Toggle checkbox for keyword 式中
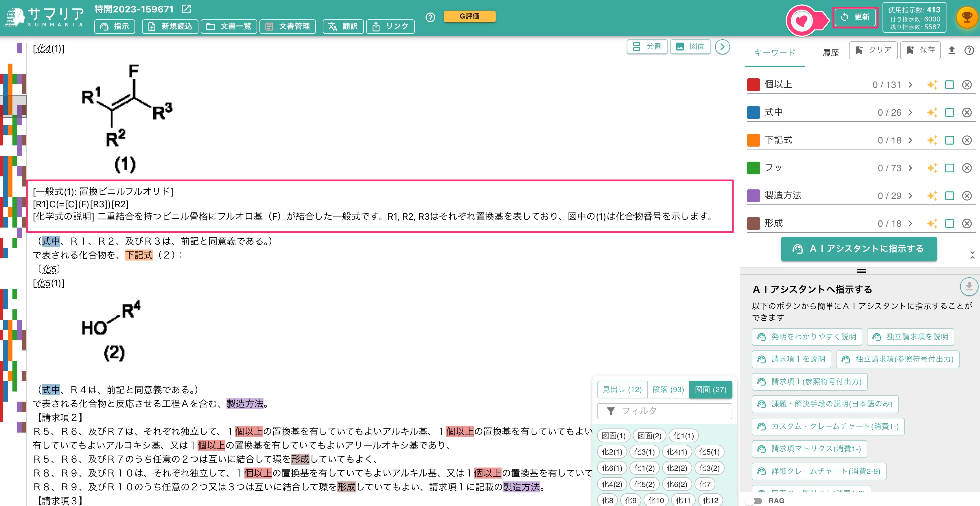 (949, 112)
